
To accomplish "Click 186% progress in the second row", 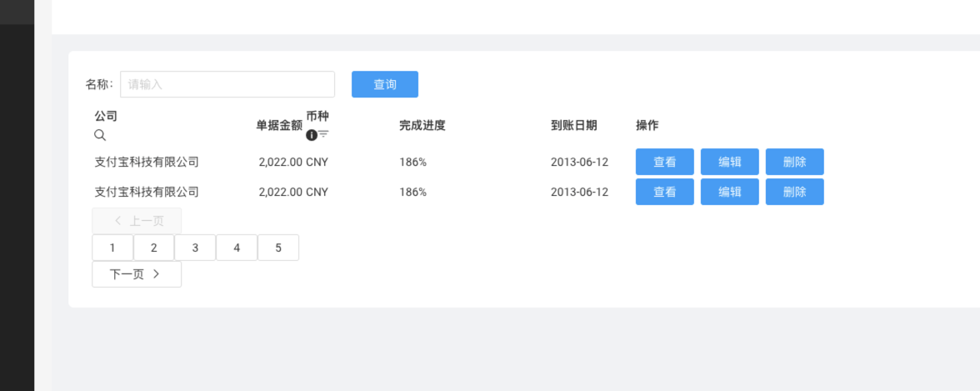I will pos(413,192).
